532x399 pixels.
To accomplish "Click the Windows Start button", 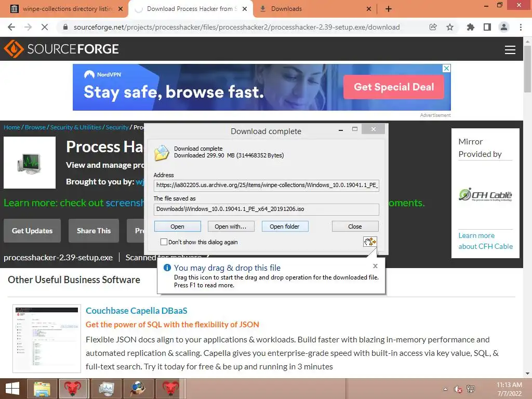I will click(12, 389).
